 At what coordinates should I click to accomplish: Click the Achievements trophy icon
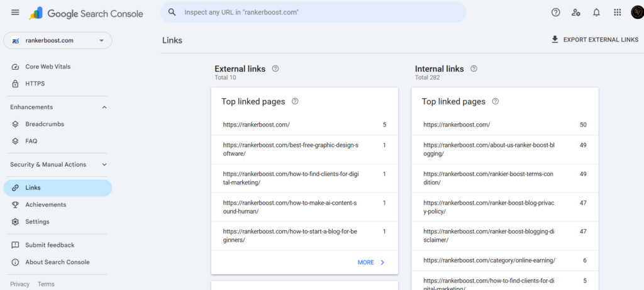15,204
